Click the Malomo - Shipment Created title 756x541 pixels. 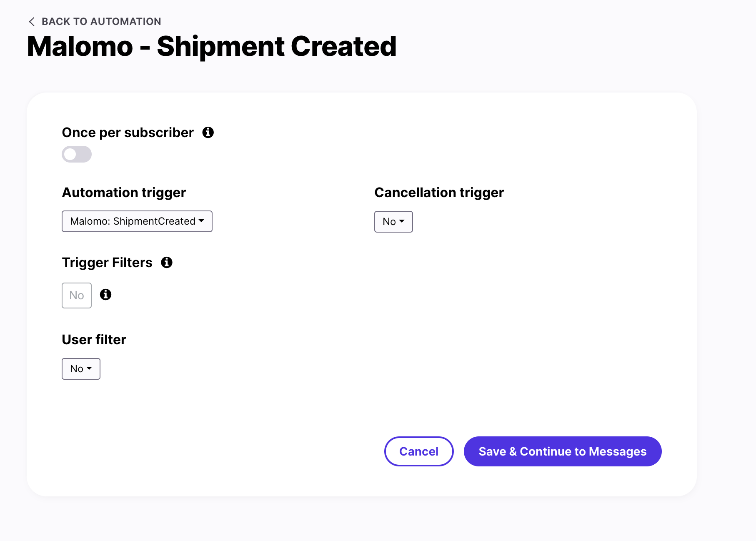point(212,46)
